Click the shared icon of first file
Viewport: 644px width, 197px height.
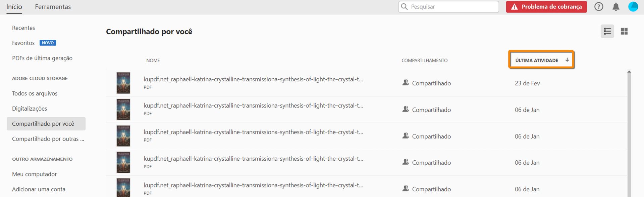coord(406,83)
